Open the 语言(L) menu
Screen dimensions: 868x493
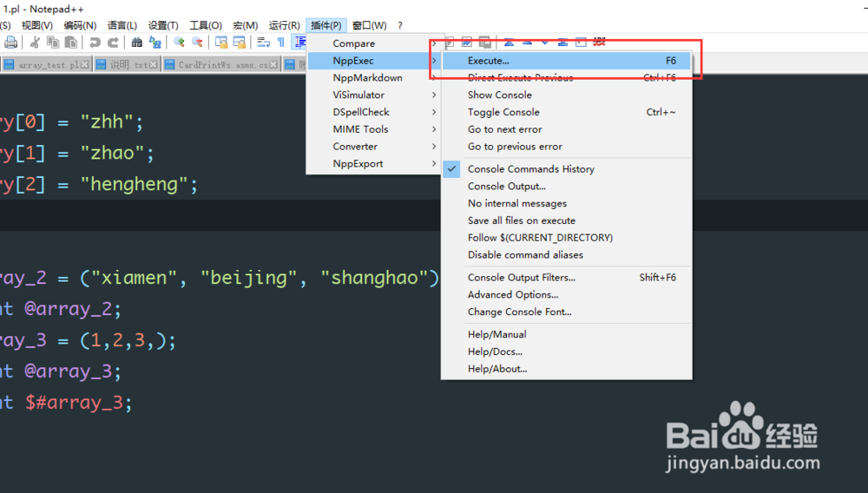coord(122,25)
